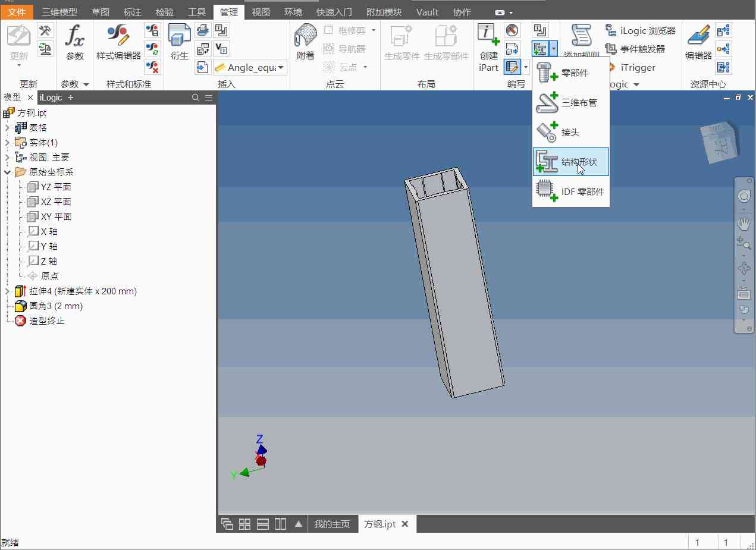The width and height of the screenshot is (756, 550).
Task: Click the 附着 attach point cloud tool
Action: click(x=305, y=43)
